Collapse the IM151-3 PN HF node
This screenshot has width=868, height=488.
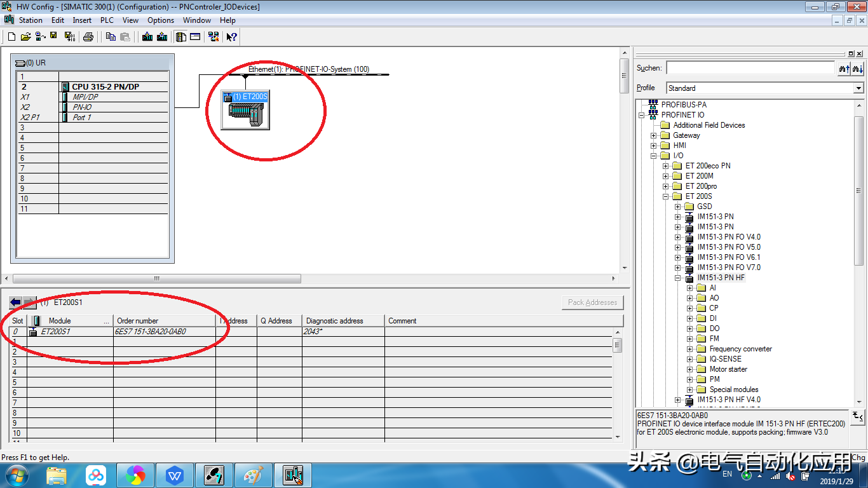677,278
